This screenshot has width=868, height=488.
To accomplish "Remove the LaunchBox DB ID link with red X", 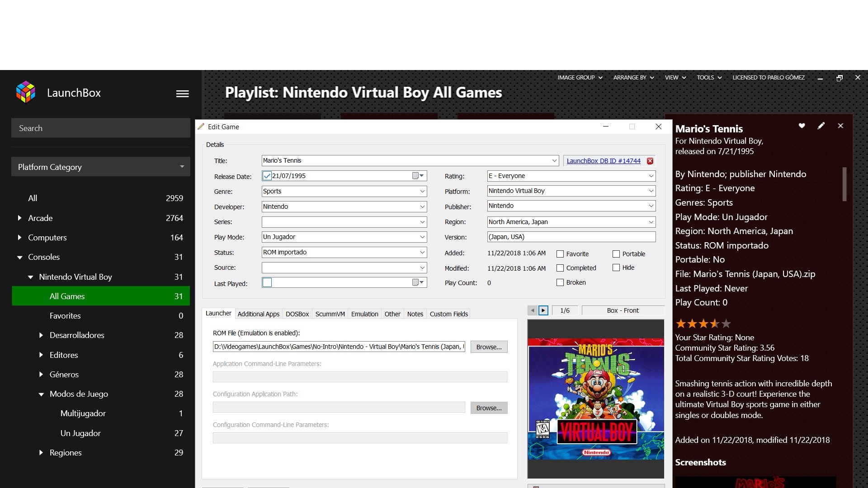I will (650, 161).
